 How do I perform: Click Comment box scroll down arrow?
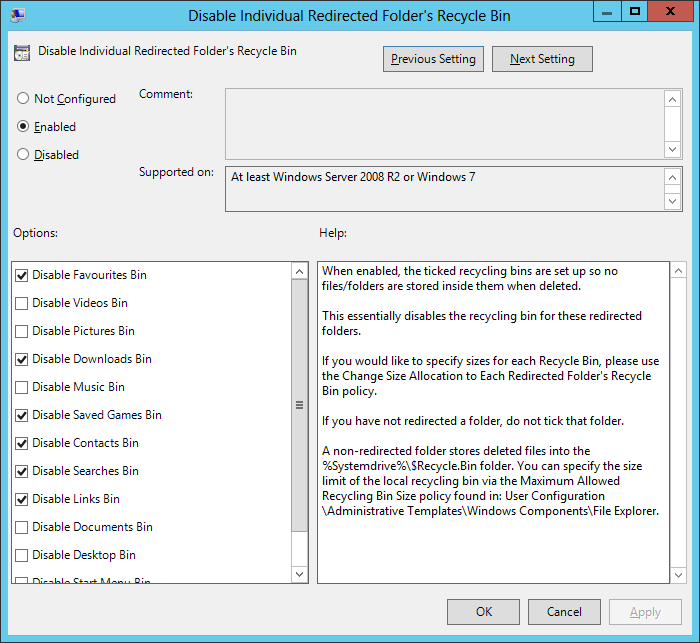pyautogui.click(x=673, y=149)
